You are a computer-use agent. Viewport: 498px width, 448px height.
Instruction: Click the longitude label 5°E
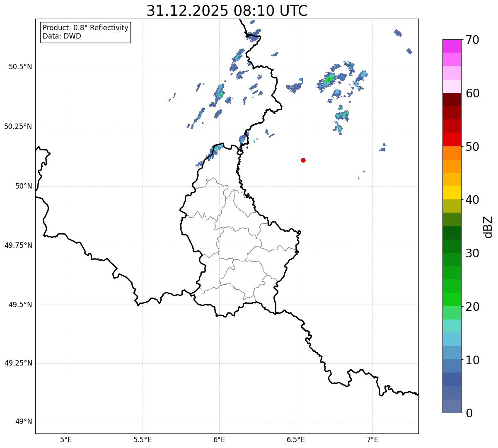(x=66, y=440)
